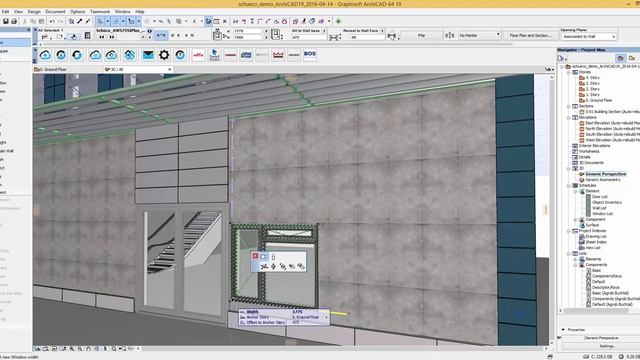Click the Undo arrow icon
Image resolution: width=640 pixels, height=360 pixels.
52,21
